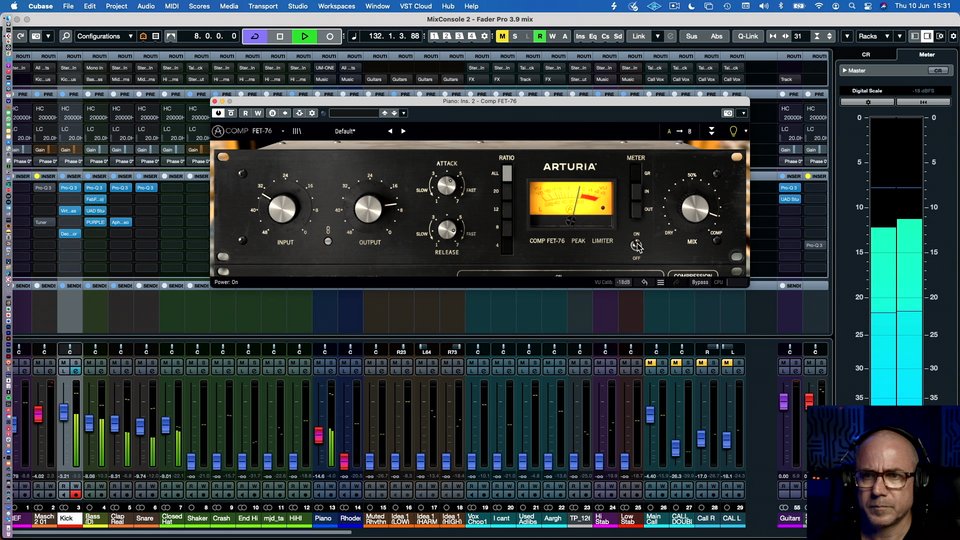Open the Workspaces menu
The width and height of the screenshot is (960, 540).
[x=336, y=6]
